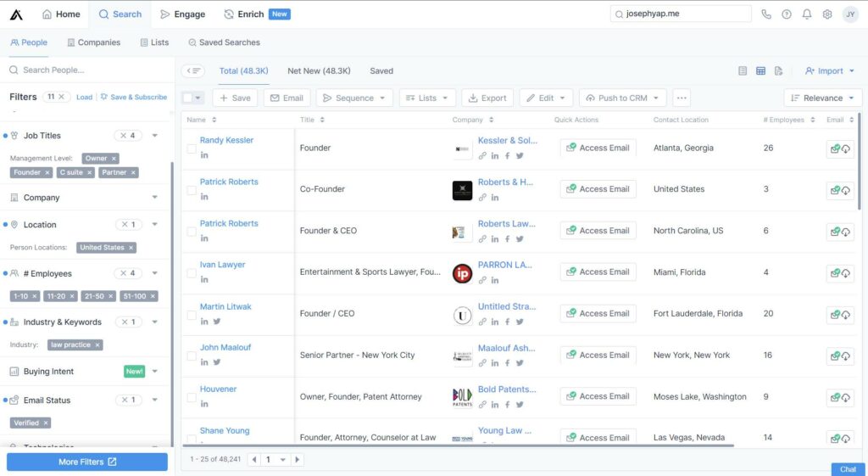The height and width of the screenshot is (476, 868).
Task: Collapse the filters panel toggle icon
Action: [193, 71]
